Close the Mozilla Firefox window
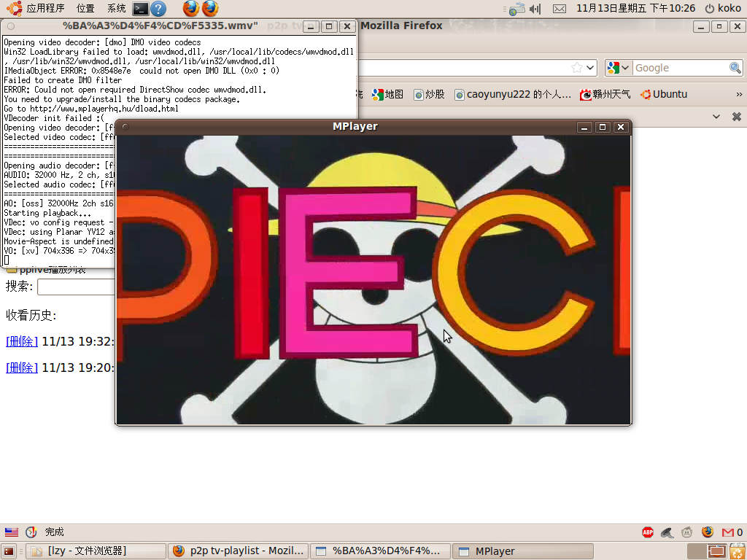This screenshot has width=747, height=560. coord(737,27)
